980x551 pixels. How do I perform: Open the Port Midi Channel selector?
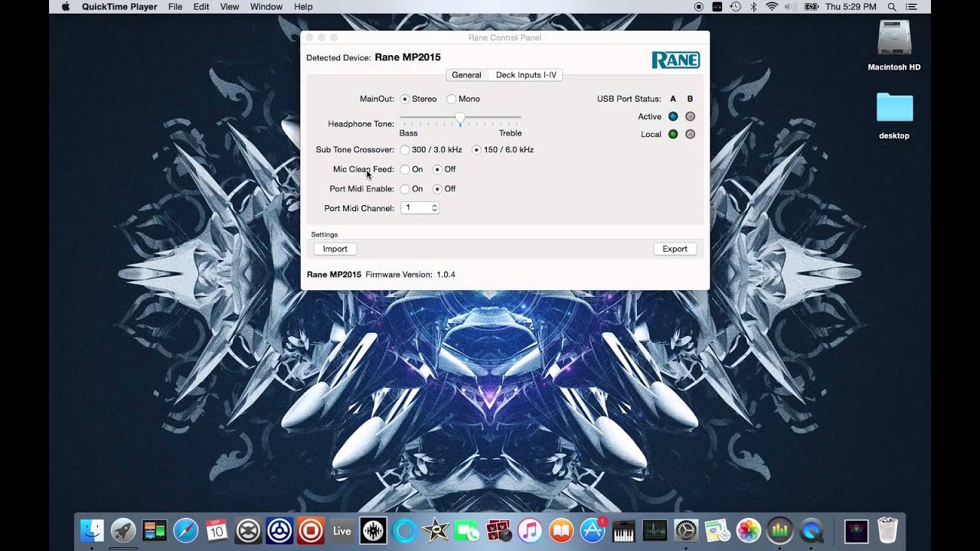(x=420, y=208)
